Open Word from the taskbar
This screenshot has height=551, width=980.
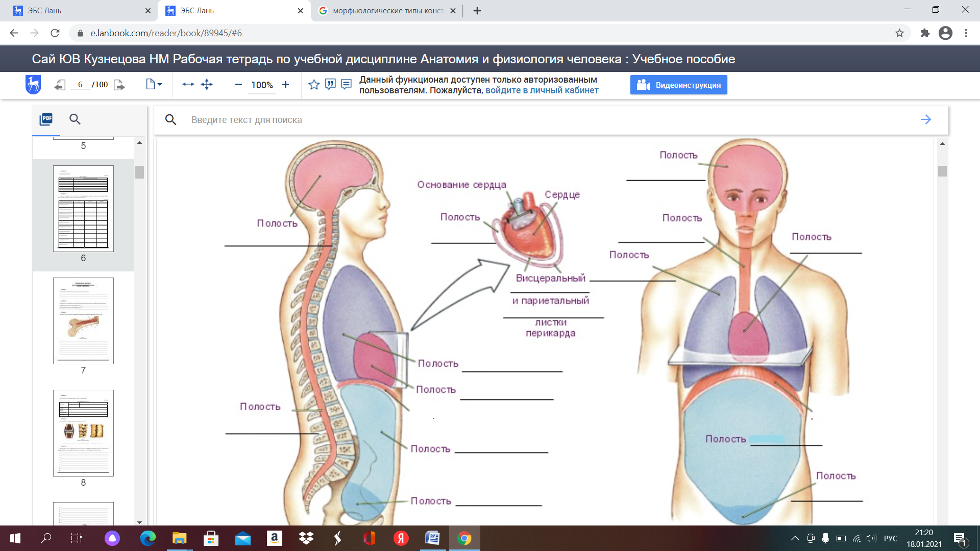(432, 538)
